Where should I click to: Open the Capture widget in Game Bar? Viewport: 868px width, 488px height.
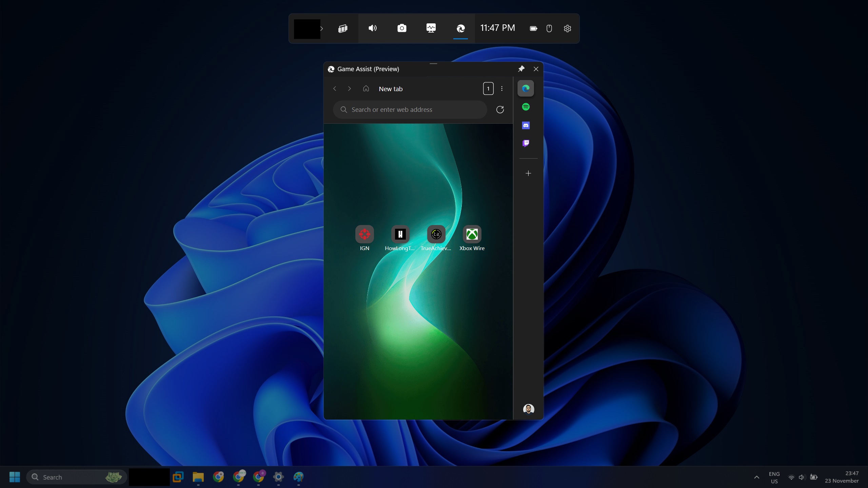coord(401,28)
